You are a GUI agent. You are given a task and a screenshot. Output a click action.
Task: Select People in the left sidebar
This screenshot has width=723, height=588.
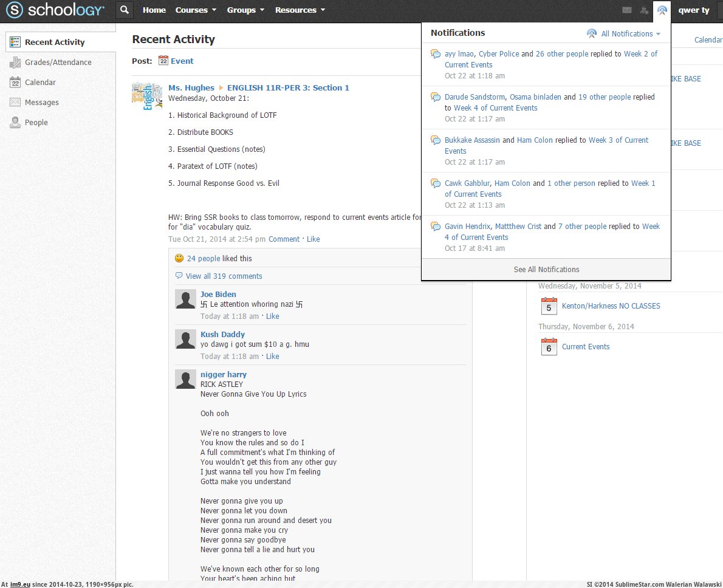[36, 122]
